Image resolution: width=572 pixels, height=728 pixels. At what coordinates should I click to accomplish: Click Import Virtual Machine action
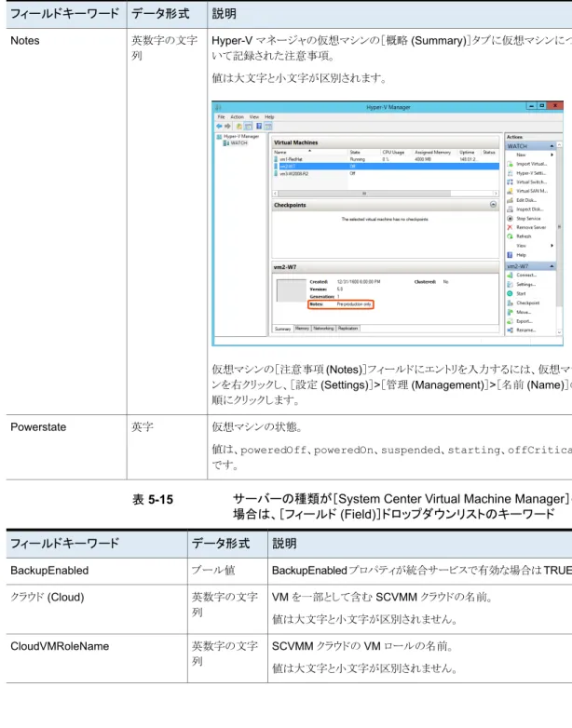click(527, 164)
